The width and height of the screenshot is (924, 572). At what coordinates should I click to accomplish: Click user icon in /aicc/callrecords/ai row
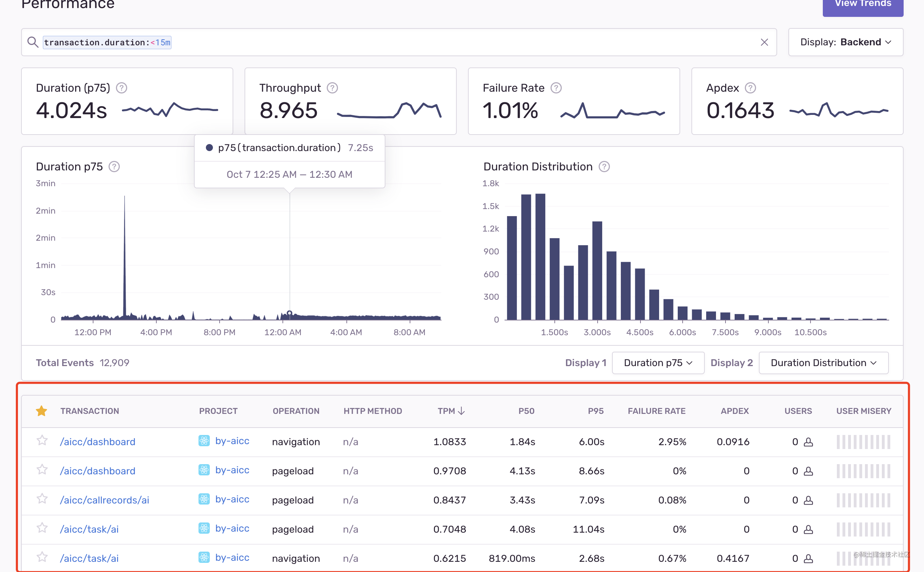point(808,500)
